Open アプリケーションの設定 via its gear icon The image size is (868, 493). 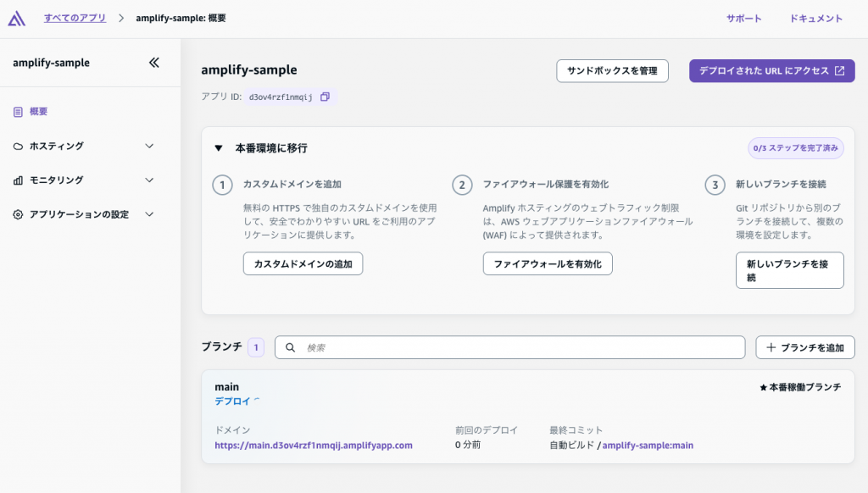(19, 214)
